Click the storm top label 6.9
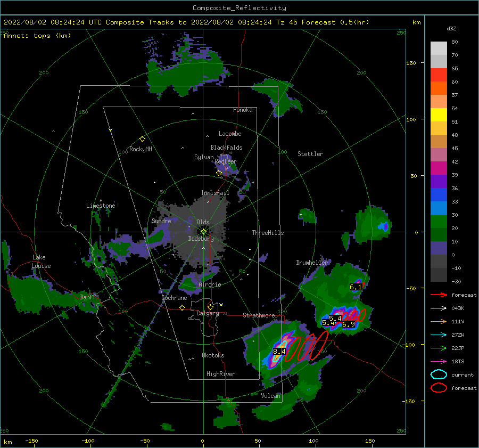The height and width of the screenshot is (448, 479). point(349,324)
